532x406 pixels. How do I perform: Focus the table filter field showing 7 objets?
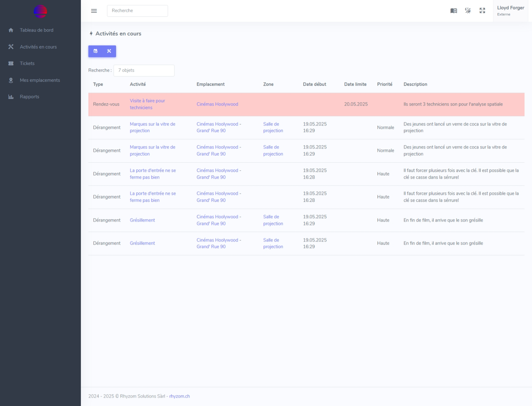click(144, 70)
